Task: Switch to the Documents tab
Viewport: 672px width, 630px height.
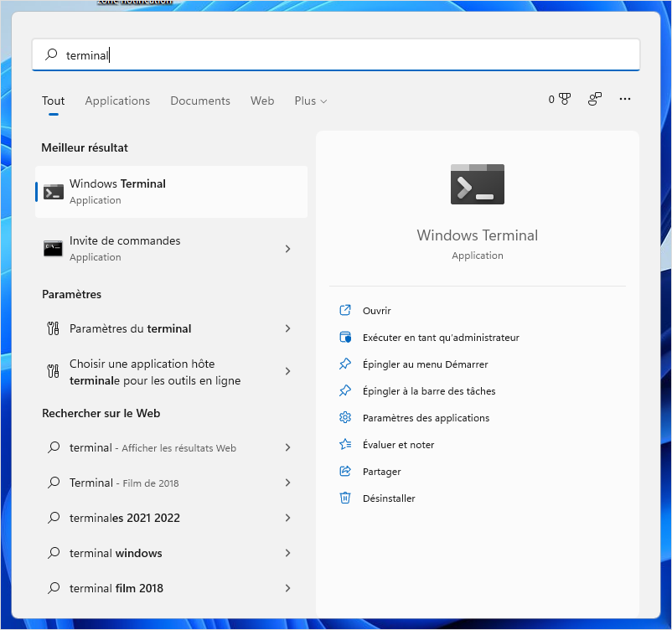Action: click(x=200, y=101)
